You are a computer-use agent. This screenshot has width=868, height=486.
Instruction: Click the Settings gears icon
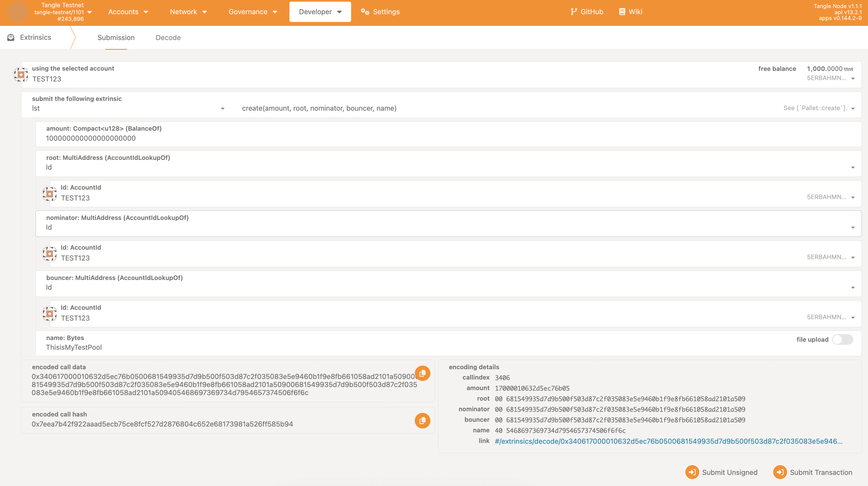pos(365,12)
